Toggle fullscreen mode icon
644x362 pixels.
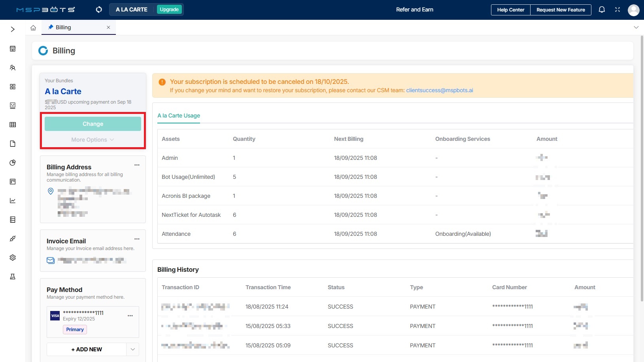[x=618, y=9]
